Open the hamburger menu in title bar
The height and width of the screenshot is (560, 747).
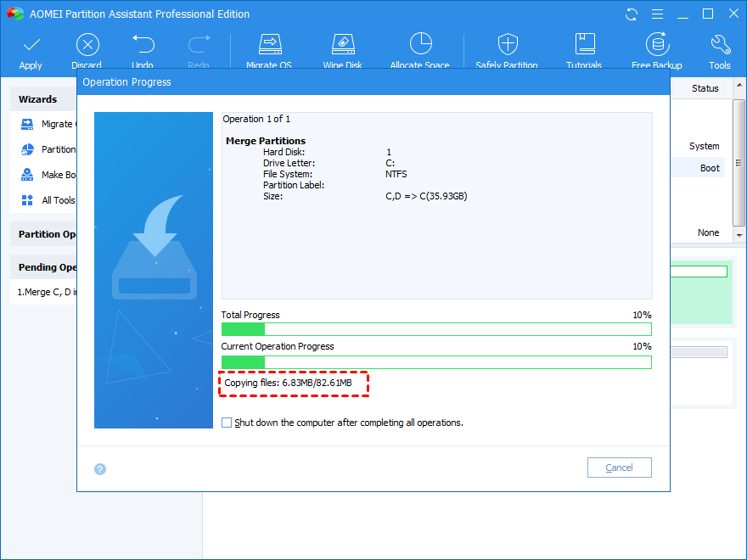click(x=657, y=14)
